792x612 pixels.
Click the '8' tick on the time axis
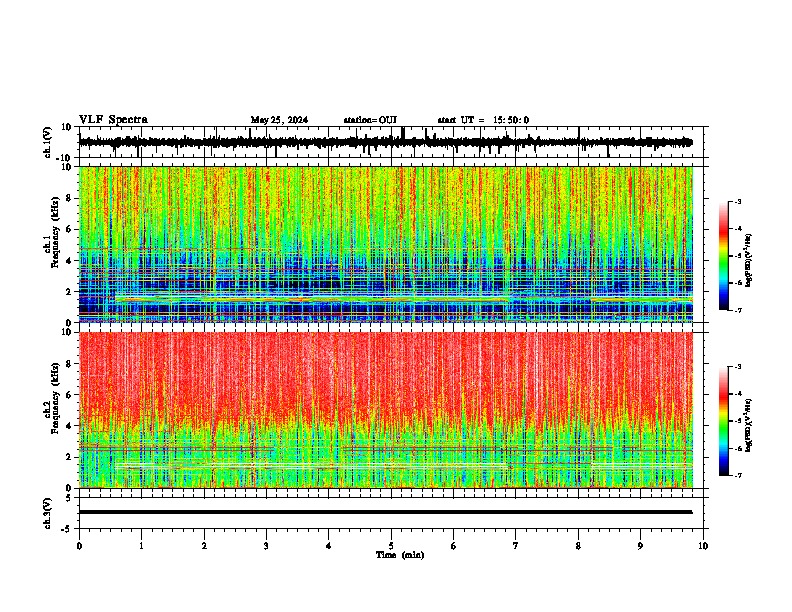tap(578, 546)
